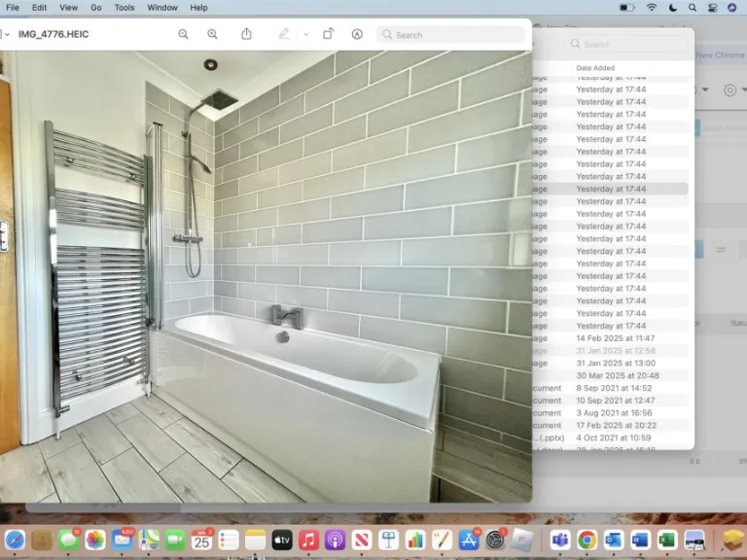
Task: Open Google Chrome from the Dock
Action: tap(587, 540)
